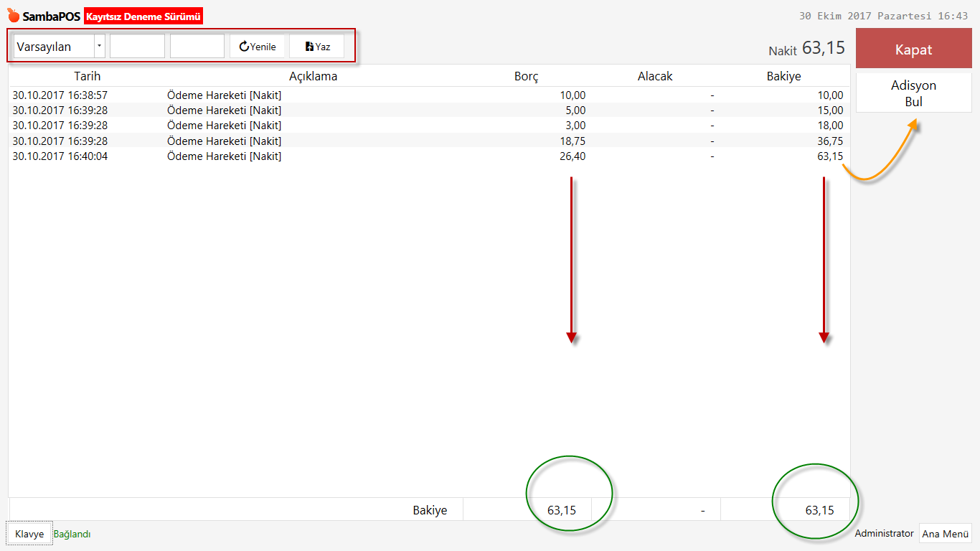Click the SambaPOS apple logo icon
Image resolution: width=980 pixels, height=551 pixels.
[x=14, y=16]
